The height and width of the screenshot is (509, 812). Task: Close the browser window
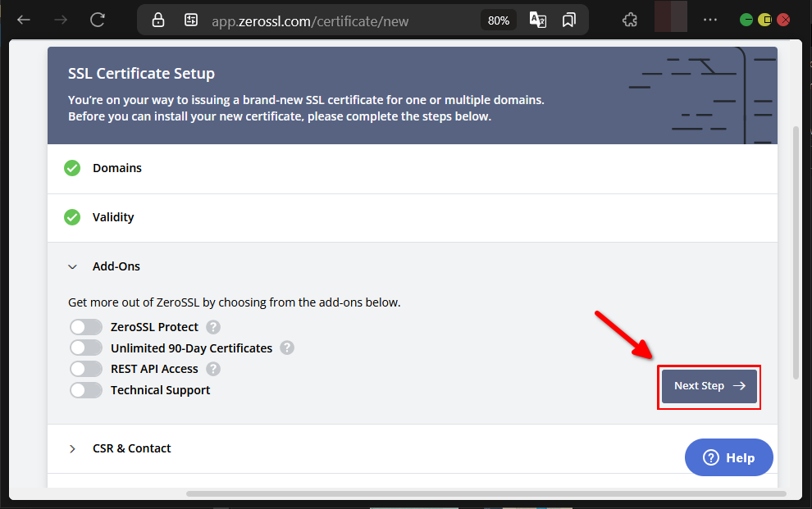(783, 20)
